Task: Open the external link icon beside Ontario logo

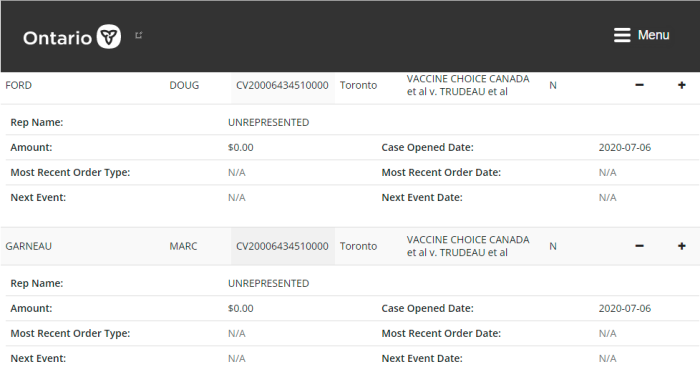Action: pos(139,35)
